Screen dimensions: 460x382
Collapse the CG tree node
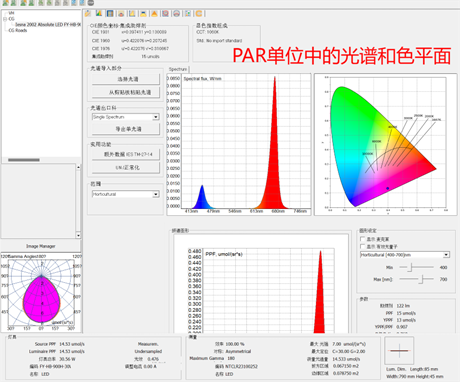(x=5, y=19)
